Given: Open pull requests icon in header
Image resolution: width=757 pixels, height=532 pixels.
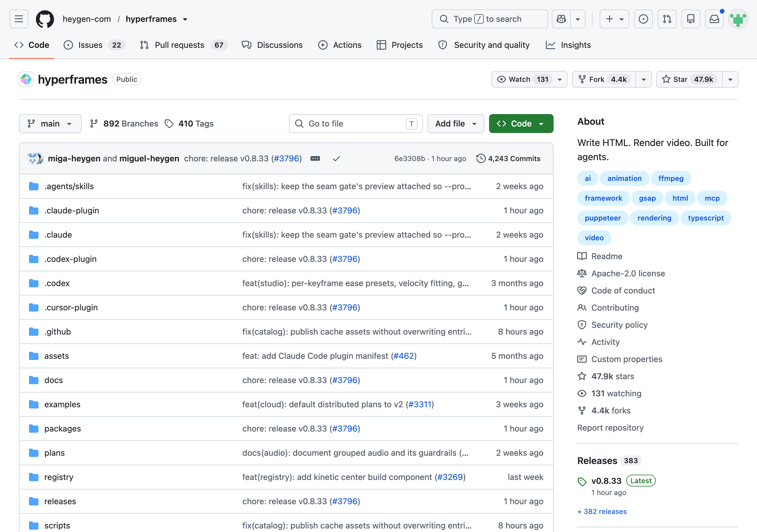Looking at the screenshot, I should click(667, 19).
